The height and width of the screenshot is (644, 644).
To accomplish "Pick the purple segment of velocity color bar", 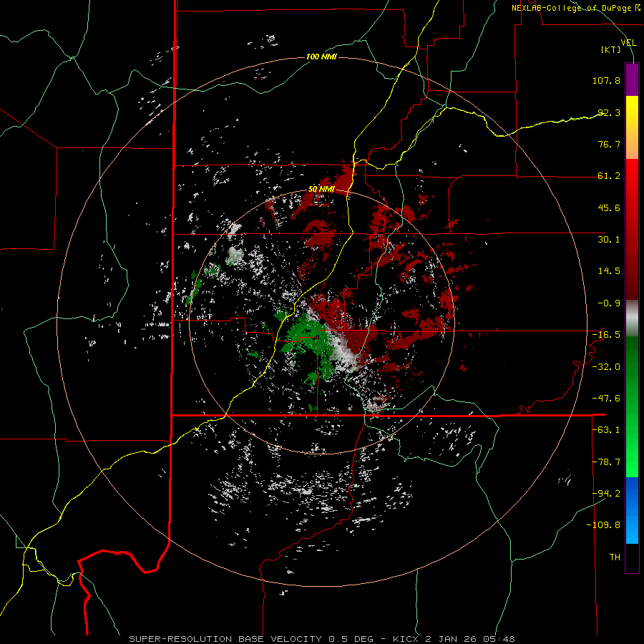I will (x=632, y=79).
